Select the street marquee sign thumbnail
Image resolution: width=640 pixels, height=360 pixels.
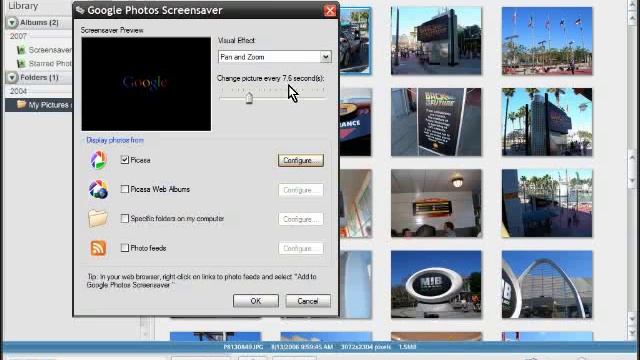(x=436, y=41)
